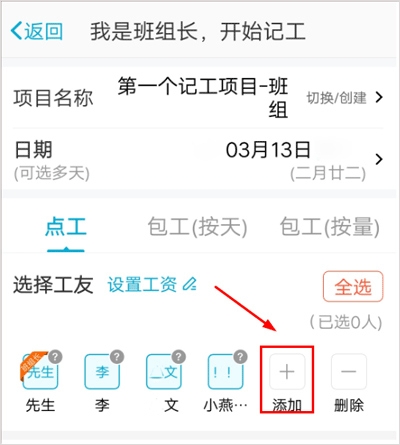Click question mark badge on 先生 avatar

55,357
